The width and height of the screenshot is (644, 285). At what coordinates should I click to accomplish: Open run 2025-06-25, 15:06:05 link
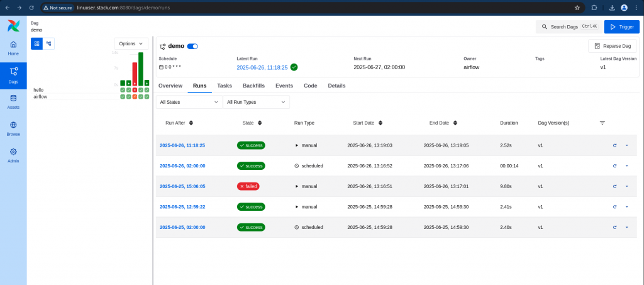(x=182, y=186)
